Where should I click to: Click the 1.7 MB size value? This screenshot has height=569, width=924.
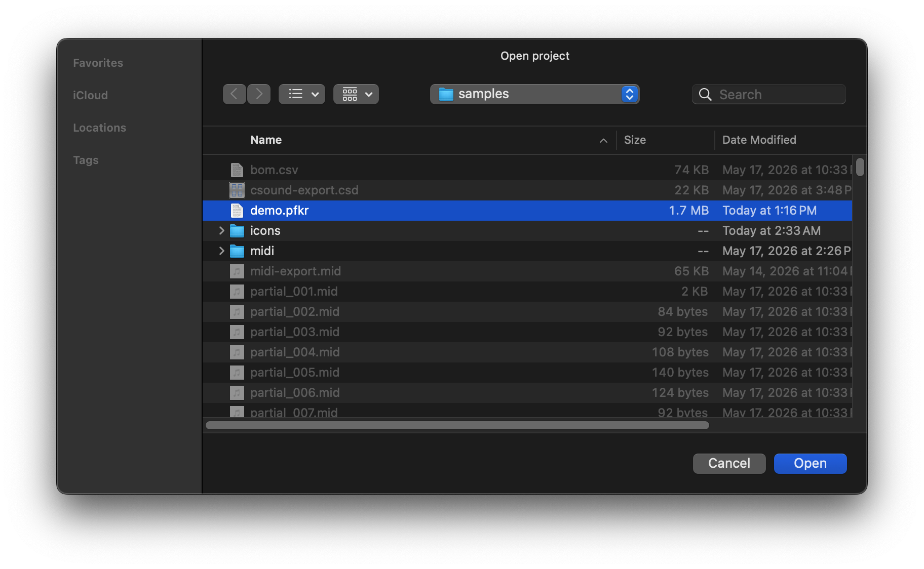click(x=689, y=211)
